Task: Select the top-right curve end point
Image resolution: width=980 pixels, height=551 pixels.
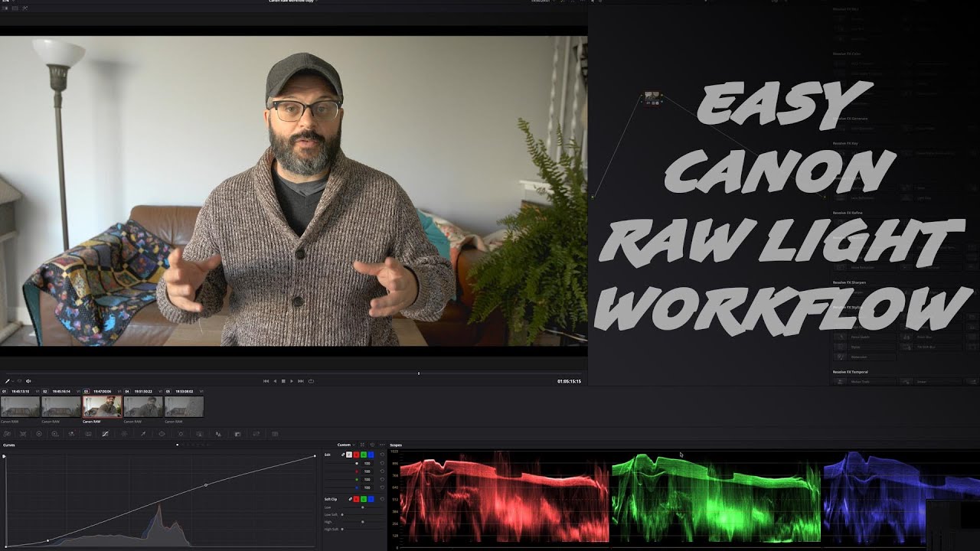Action: (x=315, y=456)
